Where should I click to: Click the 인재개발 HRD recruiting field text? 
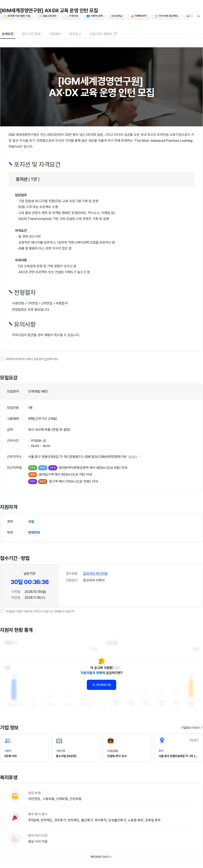pyautogui.click(x=38, y=391)
